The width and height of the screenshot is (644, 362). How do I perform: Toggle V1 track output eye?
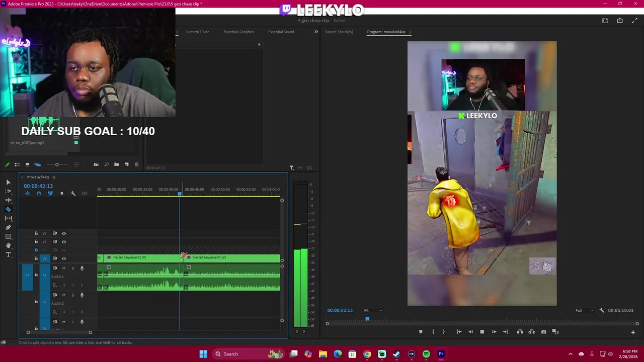(64, 258)
